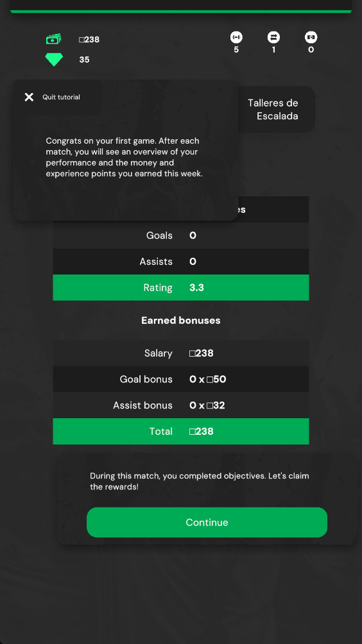This screenshot has width=362, height=644.
Task: Click the Goal bonus row
Action: tap(181, 379)
